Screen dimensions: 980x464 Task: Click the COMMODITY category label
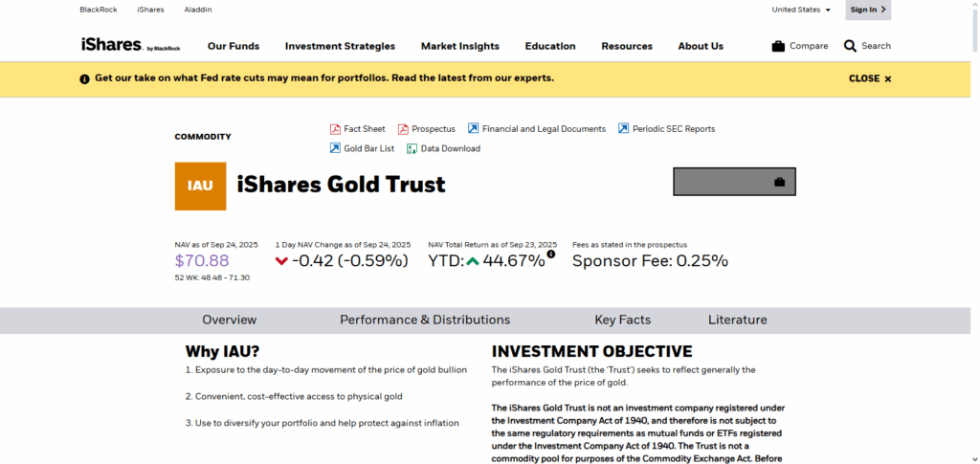pyautogui.click(x=203, y=137)
